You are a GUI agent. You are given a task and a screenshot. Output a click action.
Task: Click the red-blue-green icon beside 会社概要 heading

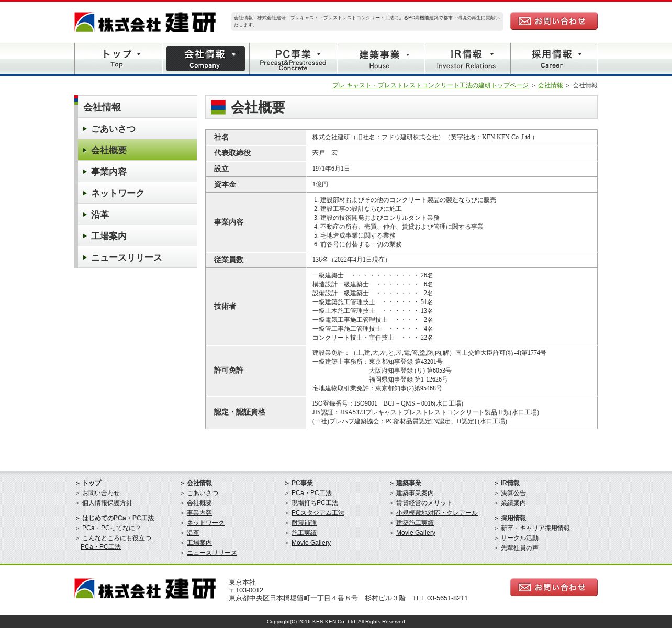coord(218,107)
